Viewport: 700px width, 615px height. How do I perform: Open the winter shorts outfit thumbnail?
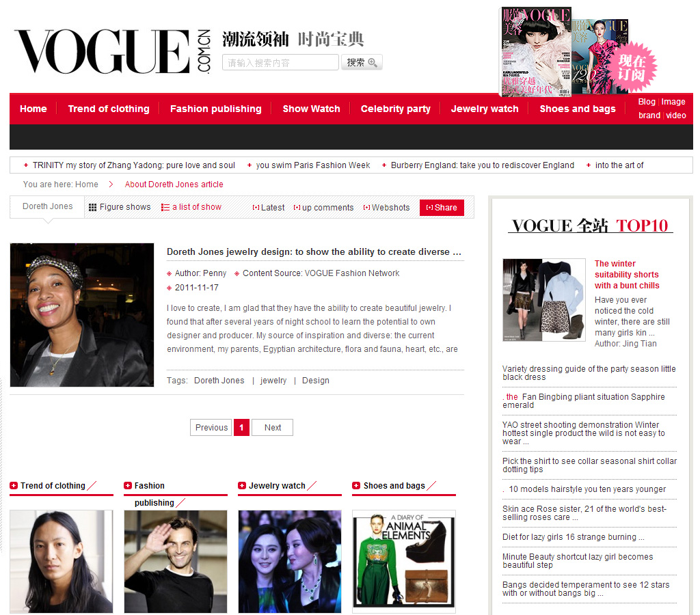[x=544, y=300]
